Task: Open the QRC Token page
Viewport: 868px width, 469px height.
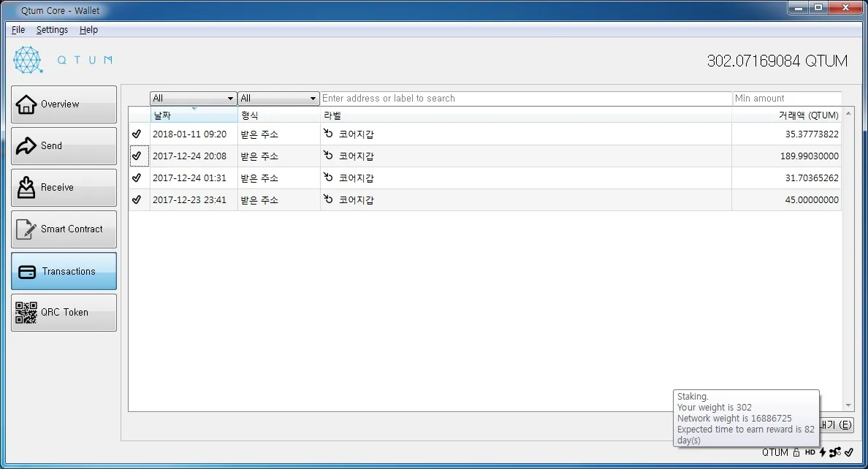Action: tap(64, 312)
